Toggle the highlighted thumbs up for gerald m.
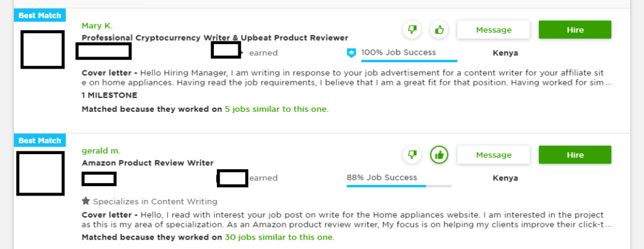 tap(440, 155)
